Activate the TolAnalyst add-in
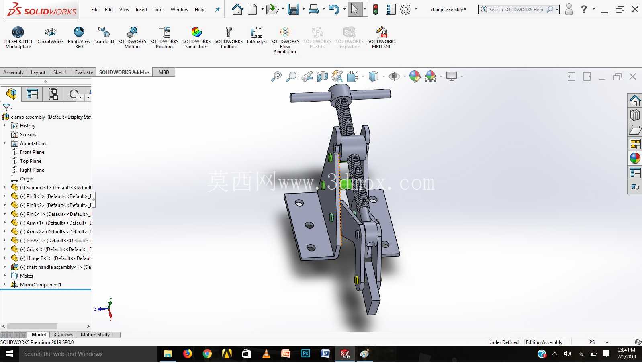Screen dimensions: 642x364 point(257,35)
